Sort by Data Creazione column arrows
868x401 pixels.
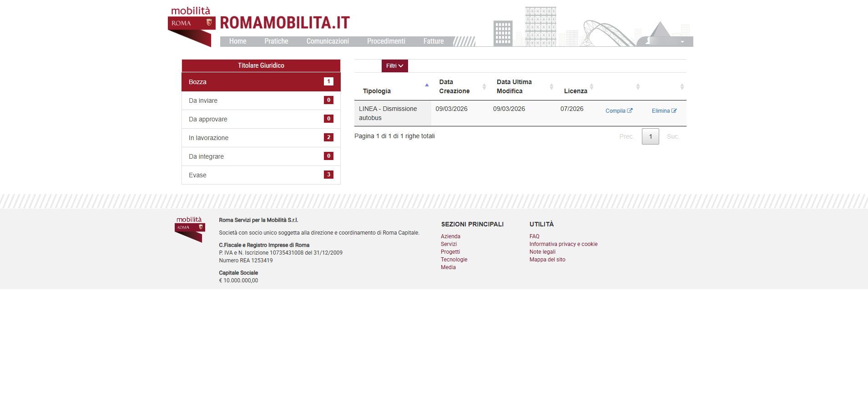pyautogui.click(x=484, y=86)
